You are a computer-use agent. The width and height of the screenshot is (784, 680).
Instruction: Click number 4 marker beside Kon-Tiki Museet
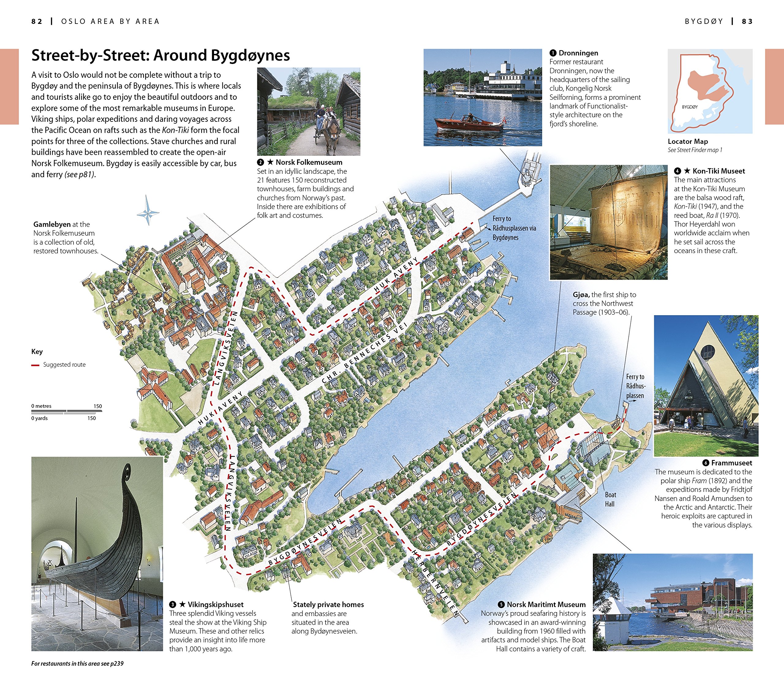[x=677, y=171]
